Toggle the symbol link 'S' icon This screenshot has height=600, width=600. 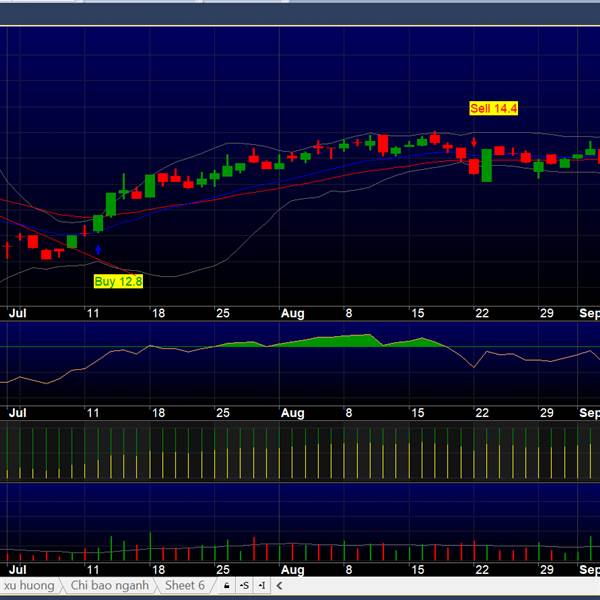(x=244, y=585)
